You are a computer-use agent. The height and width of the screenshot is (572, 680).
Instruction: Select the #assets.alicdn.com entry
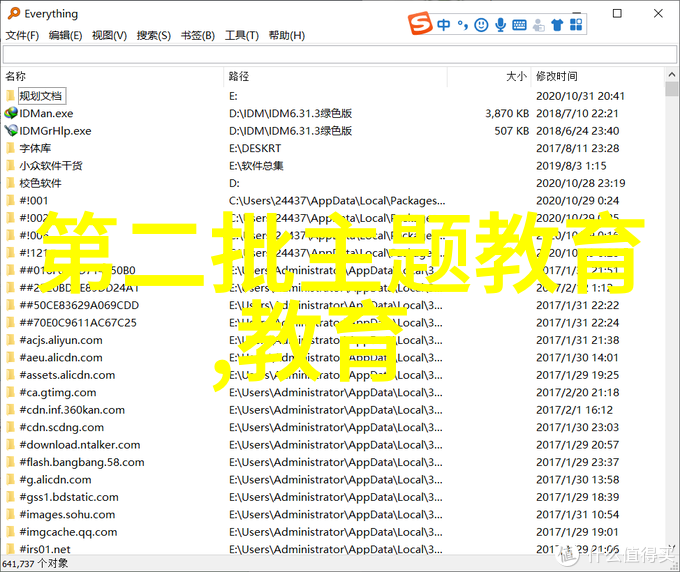(67, 375)
